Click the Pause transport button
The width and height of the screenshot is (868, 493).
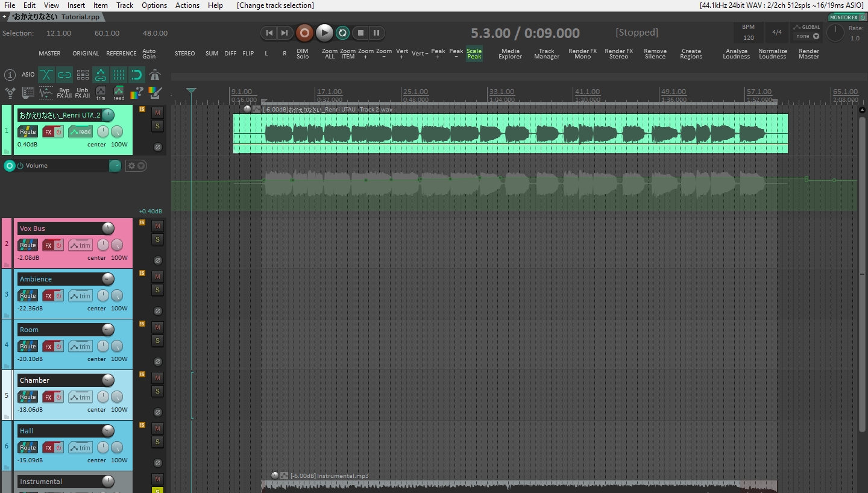(x=376, y=33)
